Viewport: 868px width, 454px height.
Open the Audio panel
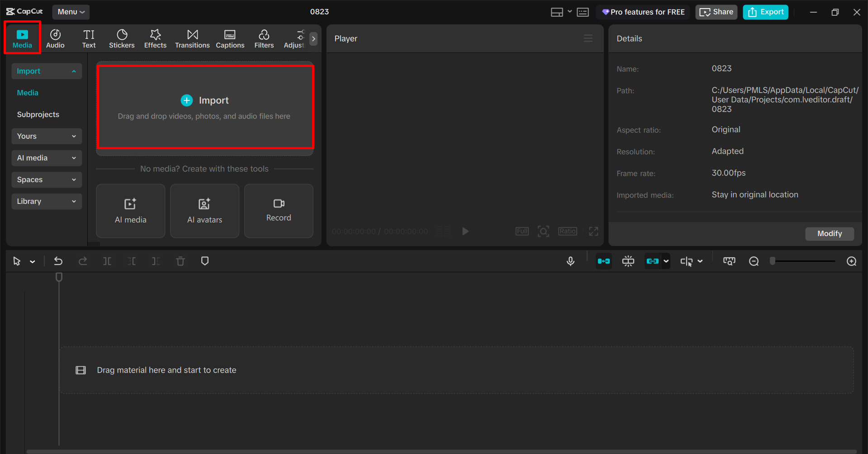[55, 38]
